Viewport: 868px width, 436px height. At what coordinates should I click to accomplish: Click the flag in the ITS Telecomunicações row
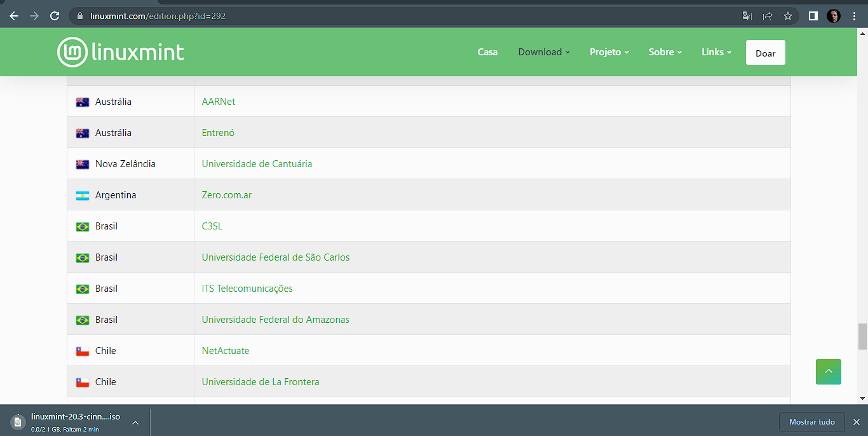point(83,289)
